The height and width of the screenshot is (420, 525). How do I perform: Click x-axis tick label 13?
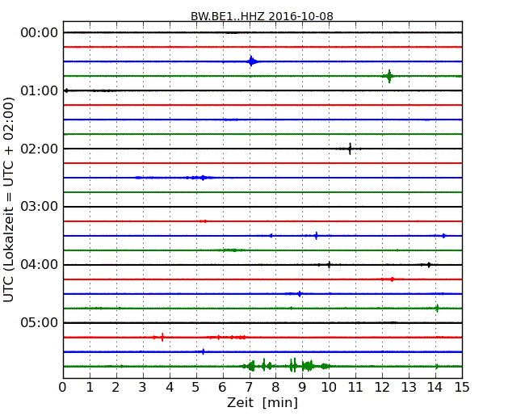pos(409,387)
